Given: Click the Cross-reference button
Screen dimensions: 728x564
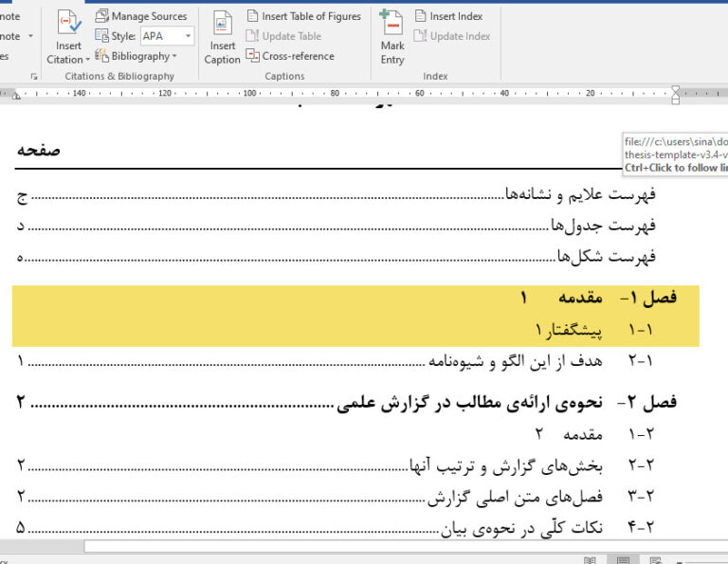Looking at the screenshot, I should point(290,56).
